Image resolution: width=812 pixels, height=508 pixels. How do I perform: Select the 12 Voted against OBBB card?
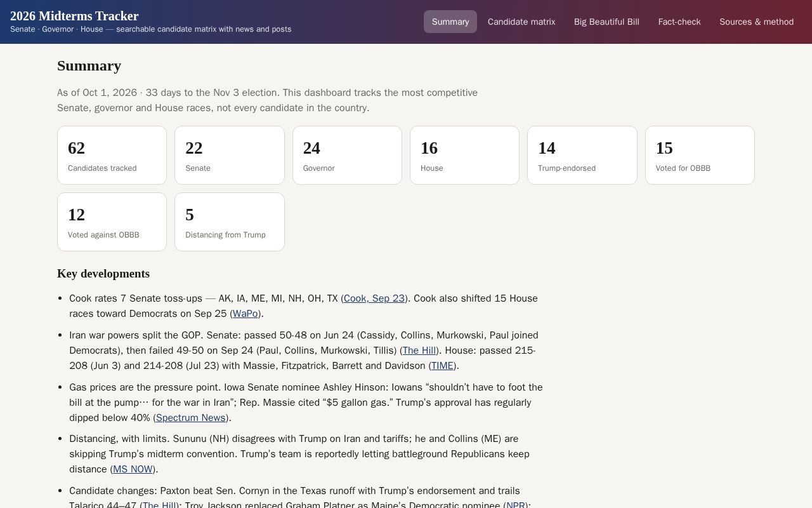click(112, 222)
